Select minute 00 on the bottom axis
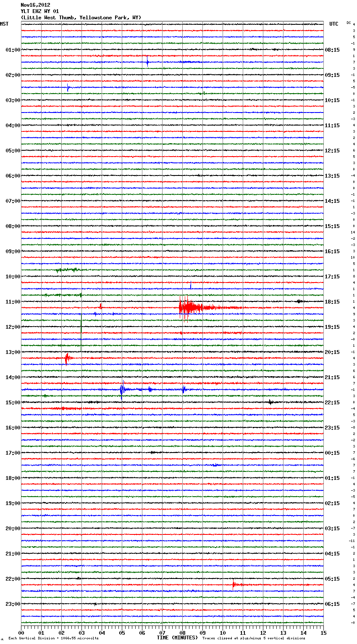The image size is (357, 644). (x=21, y=633)
